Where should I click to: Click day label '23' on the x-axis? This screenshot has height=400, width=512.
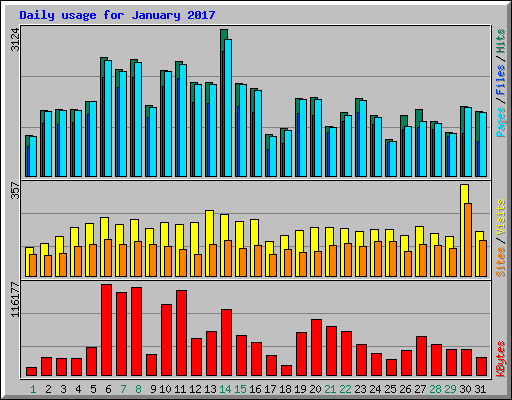(360, 389)
